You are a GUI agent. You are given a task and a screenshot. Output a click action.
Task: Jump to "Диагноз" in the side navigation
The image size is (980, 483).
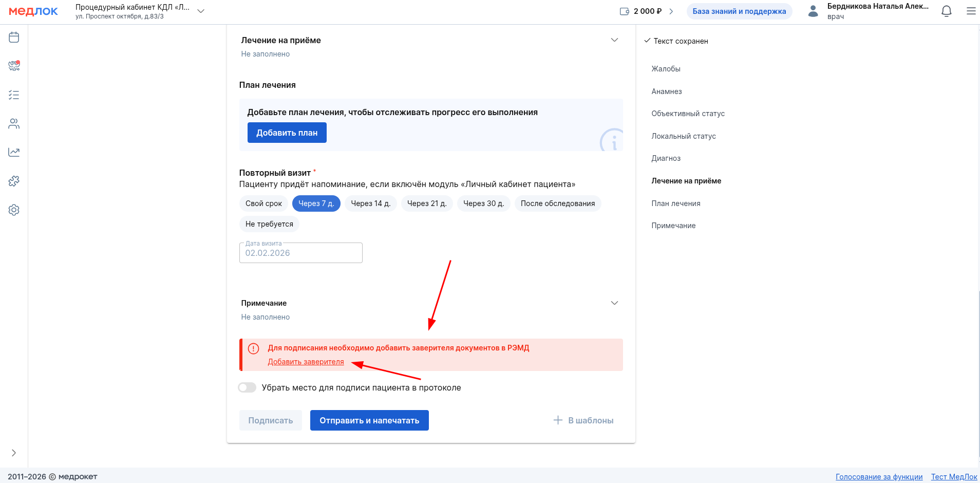tap(666, 158)
